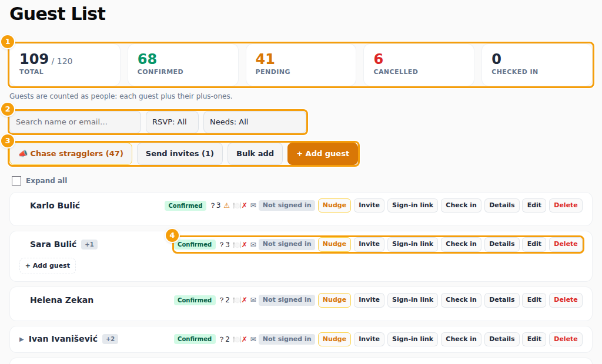Viewport: 602px width, 364px height.
Task: Click the meal plate icon in Karlo Bulić's row
Action: click(236, 205)
